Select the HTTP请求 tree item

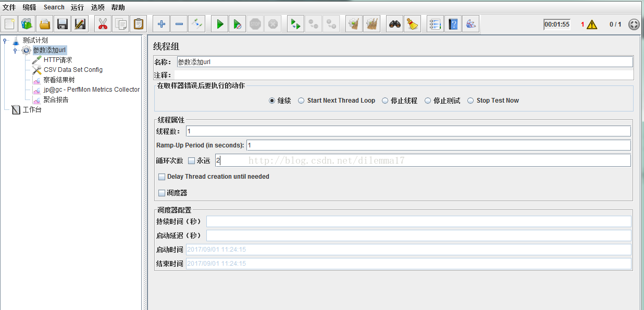point(57,60)
